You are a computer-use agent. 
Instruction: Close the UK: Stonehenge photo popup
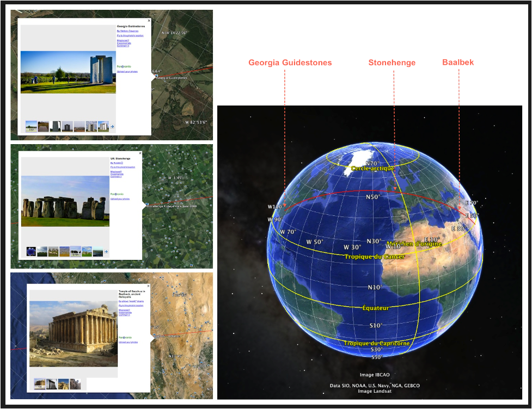[140, 153]
